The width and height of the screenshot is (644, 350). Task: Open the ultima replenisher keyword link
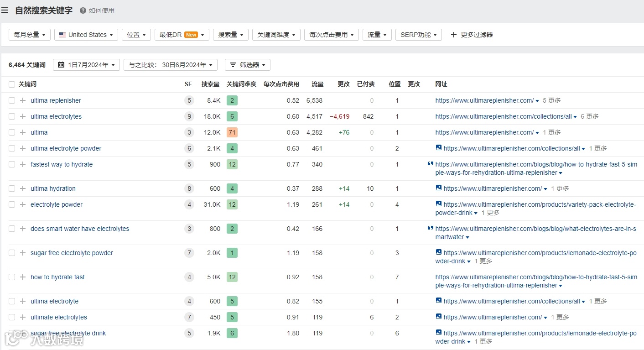pos(56,100)
